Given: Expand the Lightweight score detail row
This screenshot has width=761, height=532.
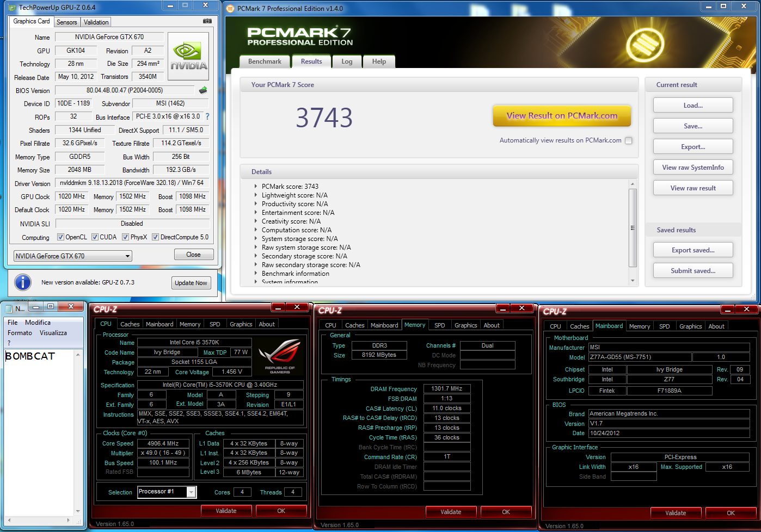Looking at the screenshot, I should tap(256, 195).
